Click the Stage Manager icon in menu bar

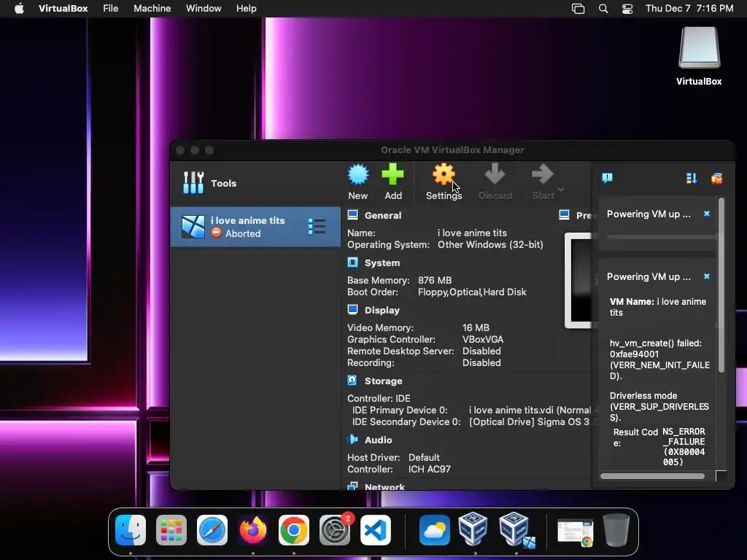coord(578,9)
